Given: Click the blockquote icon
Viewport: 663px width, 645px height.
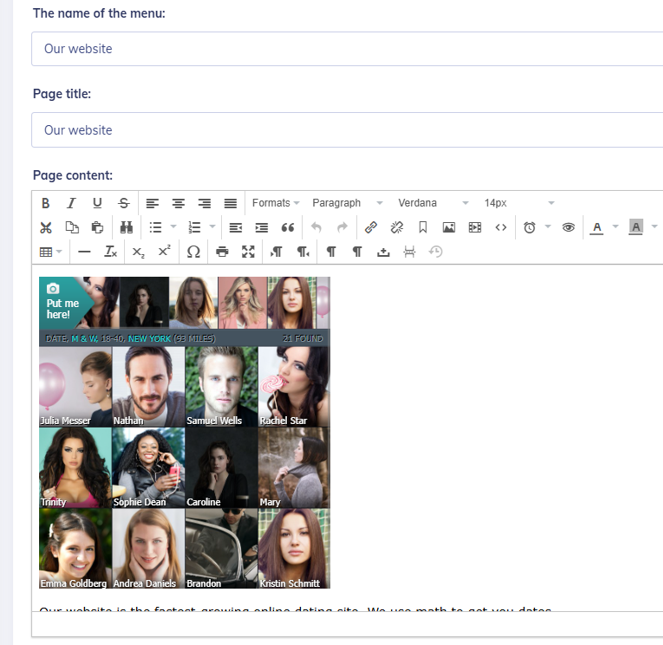Looking at the screenshot, I should click(288, 228).
